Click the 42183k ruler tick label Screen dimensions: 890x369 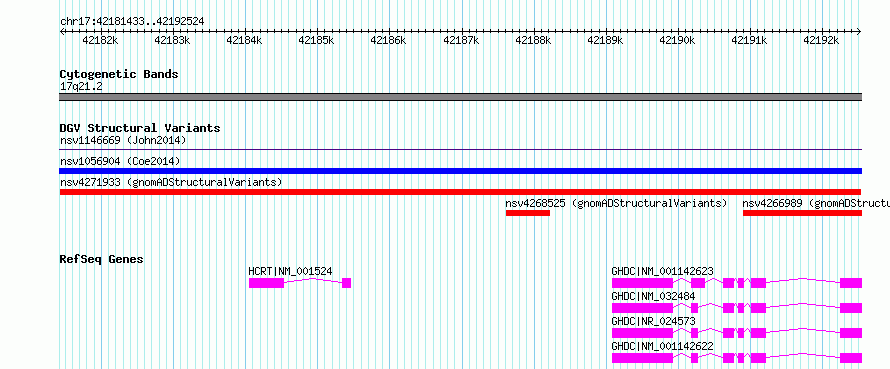coord(172,40)
